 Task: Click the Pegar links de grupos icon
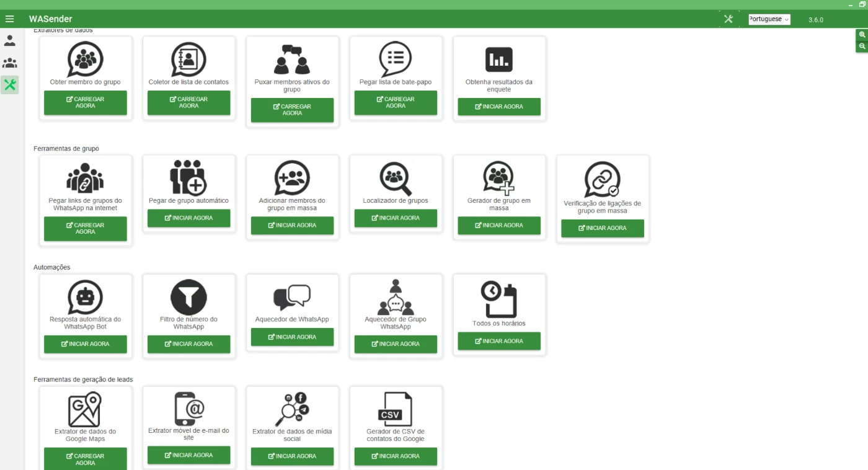click(85, 178)
